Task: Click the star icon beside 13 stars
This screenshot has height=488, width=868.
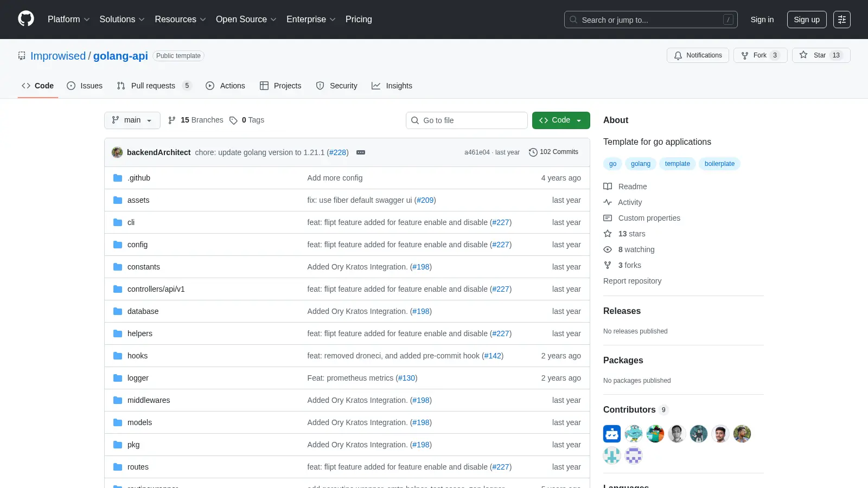Action: tap(608, 234)
